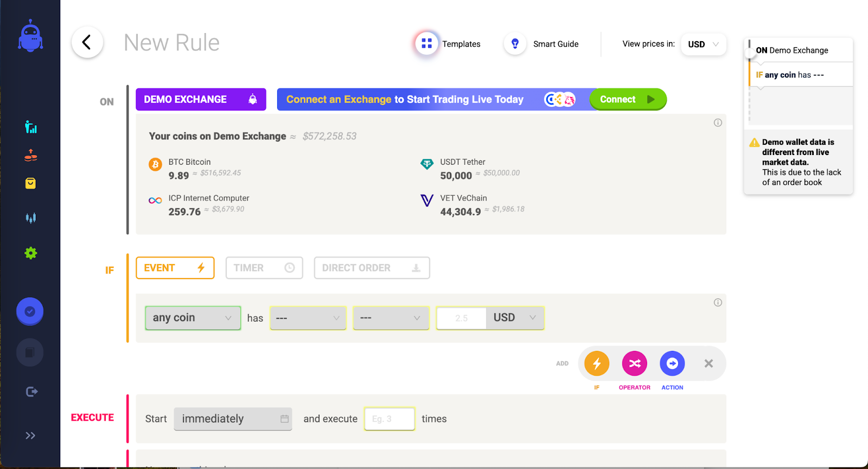Expand sidebar with double chevron icon

pos(30,435)
